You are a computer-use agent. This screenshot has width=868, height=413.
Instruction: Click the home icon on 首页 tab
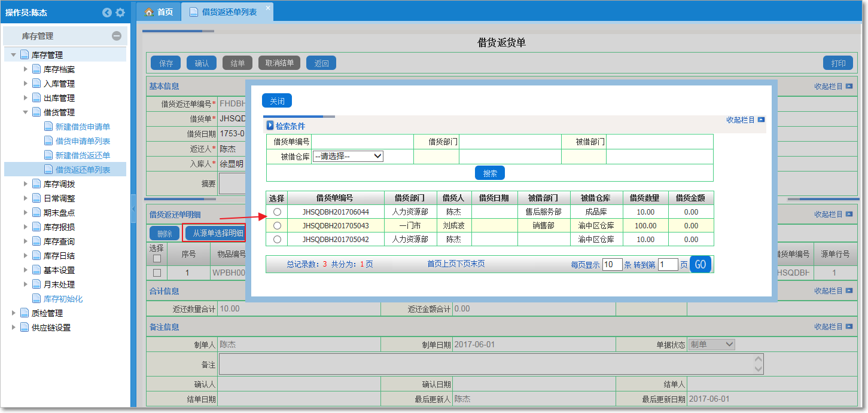pyautogui.click(x=150, y=12)
